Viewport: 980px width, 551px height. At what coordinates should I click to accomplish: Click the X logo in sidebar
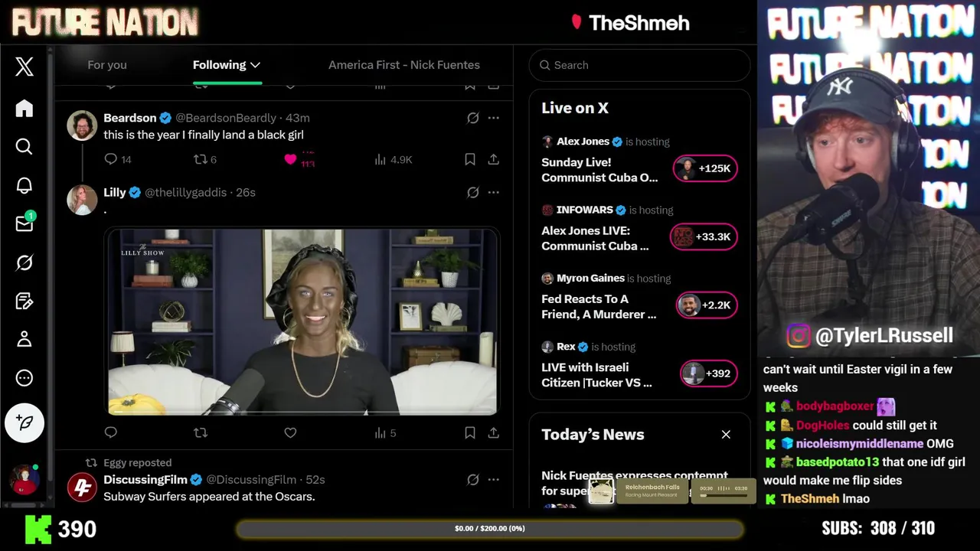24,67
